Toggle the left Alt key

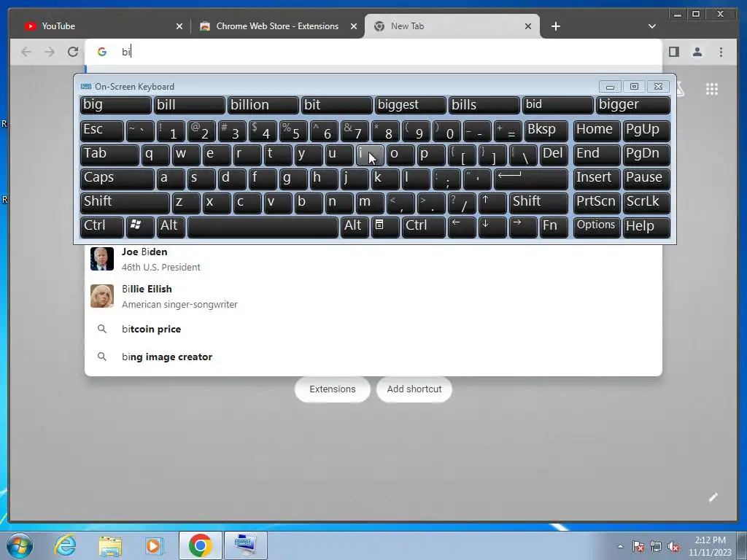click(171, 227)
